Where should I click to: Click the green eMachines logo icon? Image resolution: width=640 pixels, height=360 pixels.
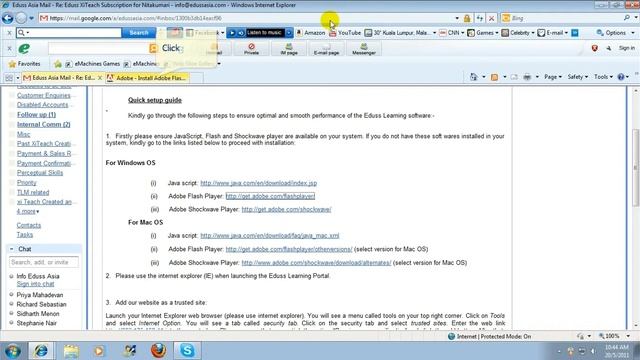[x=24, y=49]
